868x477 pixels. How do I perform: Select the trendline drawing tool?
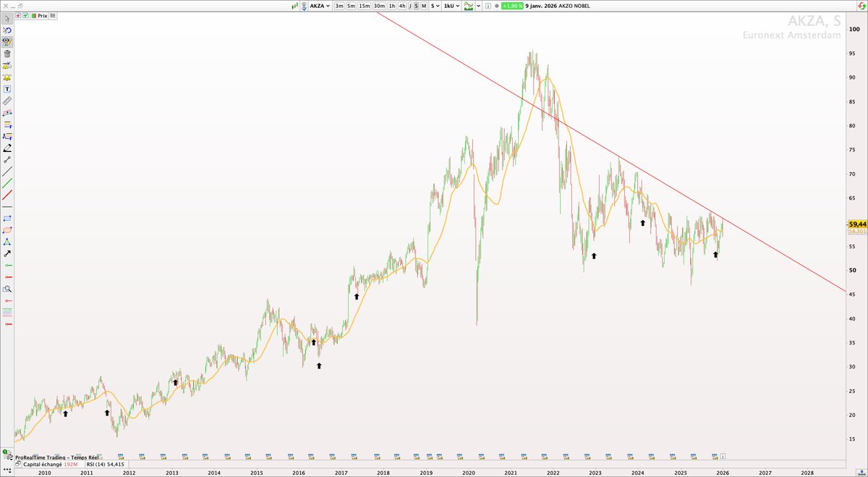pyautogui.click(x=7, y=172)
